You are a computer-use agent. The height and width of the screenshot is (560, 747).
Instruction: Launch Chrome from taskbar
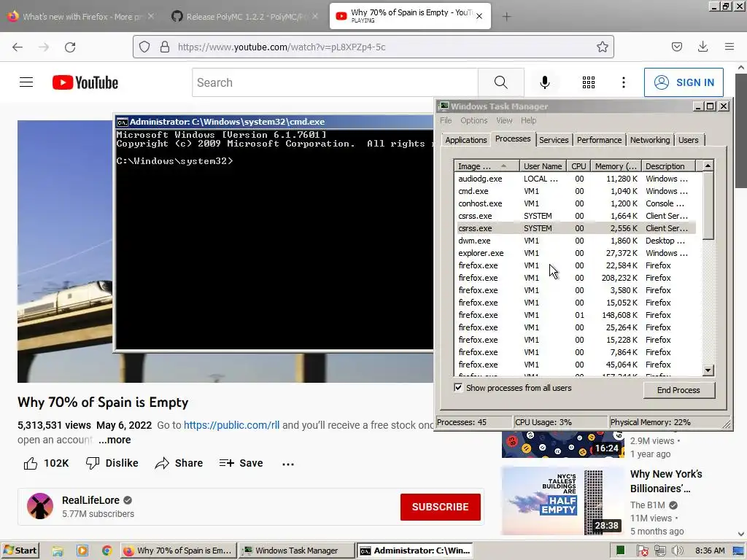tap(107, 551)
